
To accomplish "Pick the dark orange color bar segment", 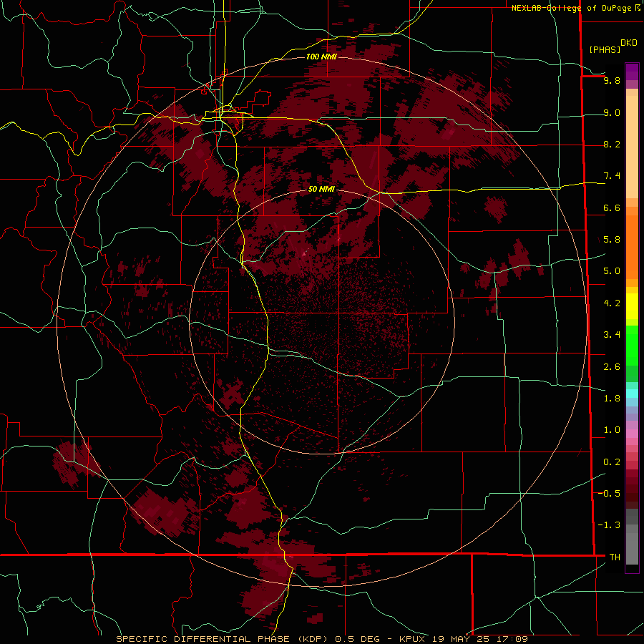I will pos(632,248).
